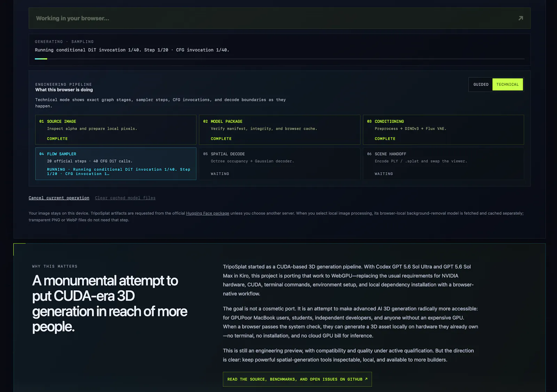Click the 'Working in your browser...' banner text
The width and height of the screenshot is (557, 392).
point(73,18)
